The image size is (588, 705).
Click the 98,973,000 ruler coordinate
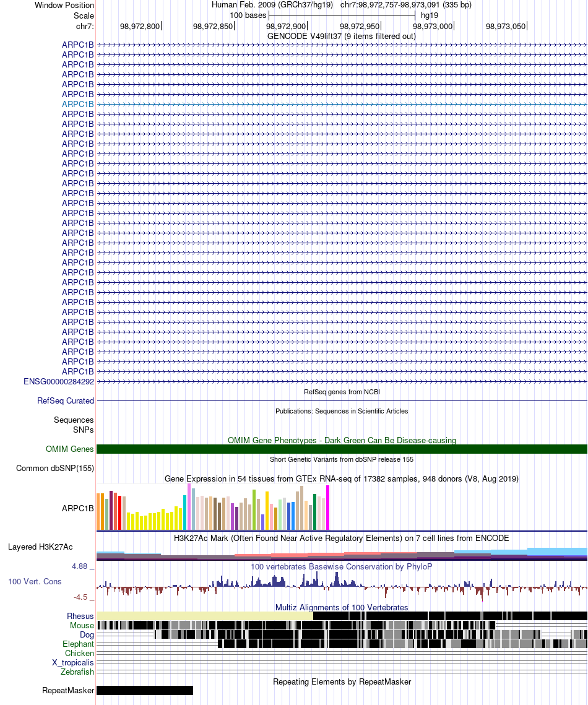tap(433, 27)
